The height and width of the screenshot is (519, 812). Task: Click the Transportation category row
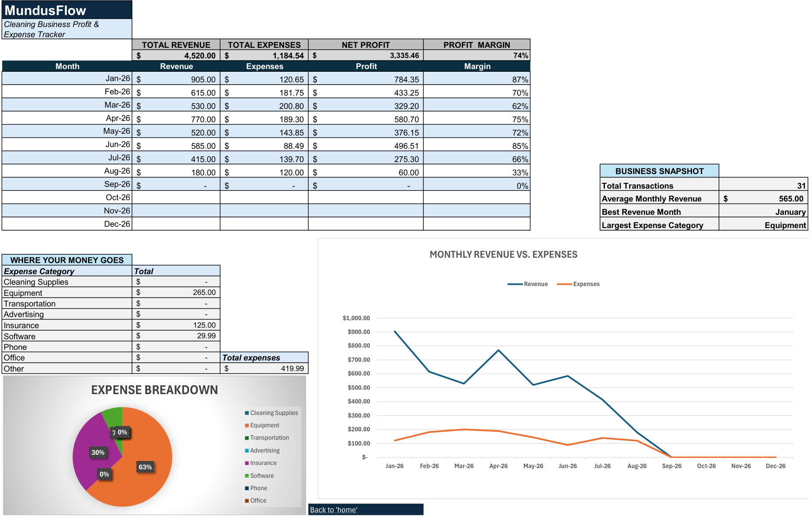pos(67,303)
